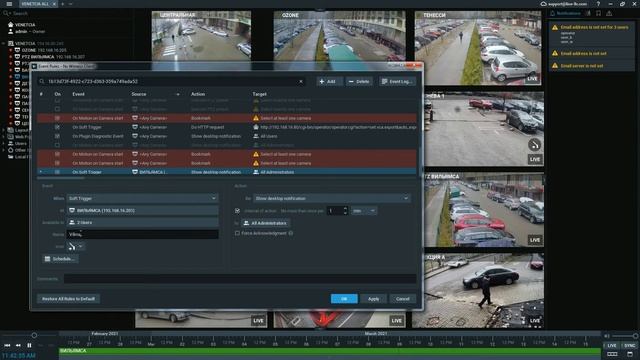Expand the Layouts tree node
The width and height of the screenshot is (640, 360).
4,130
